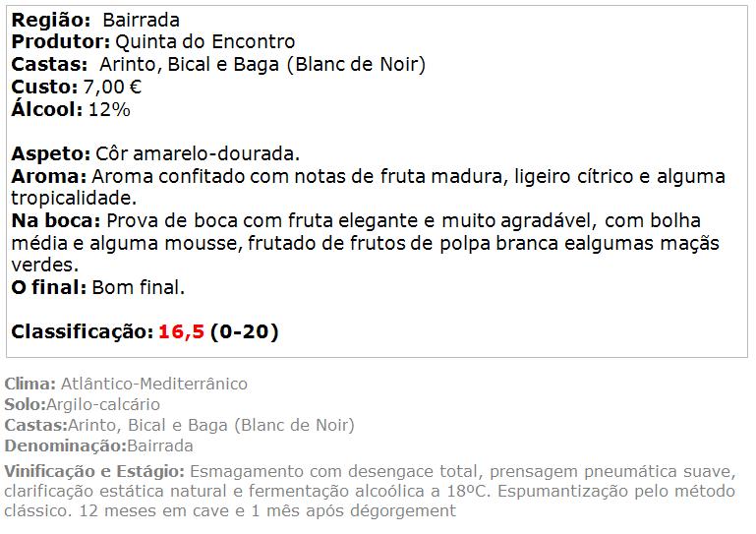The image size is (756, 534).
Task: Click the Denominação label
Action: click(x=66, y=445)
